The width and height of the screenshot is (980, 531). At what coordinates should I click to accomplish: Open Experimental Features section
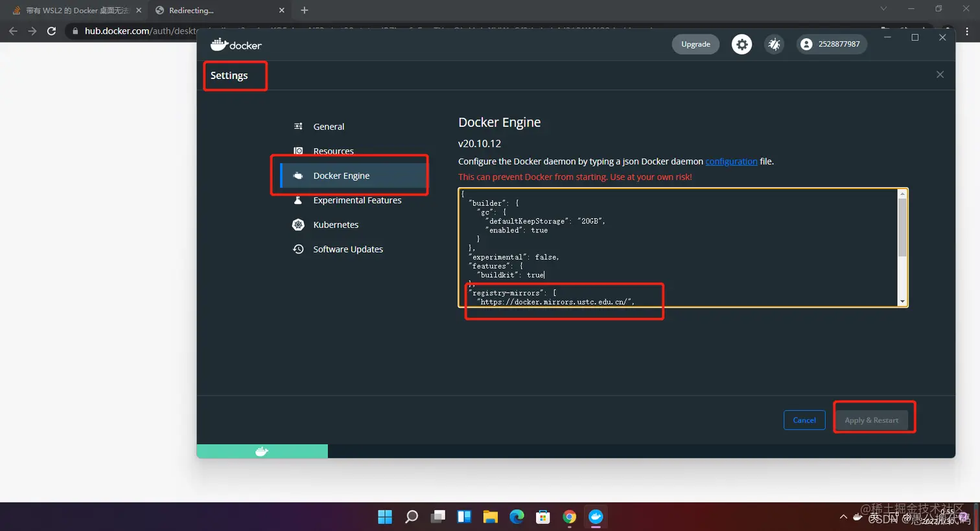[x=357, y=200]
